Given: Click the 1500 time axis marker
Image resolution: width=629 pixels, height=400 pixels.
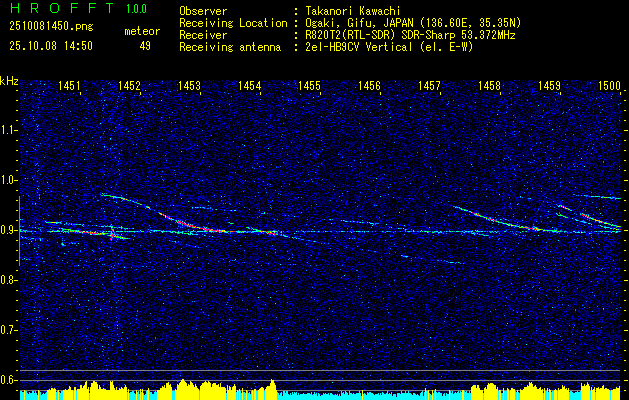Looking at the screenshot, I should 609,85.
